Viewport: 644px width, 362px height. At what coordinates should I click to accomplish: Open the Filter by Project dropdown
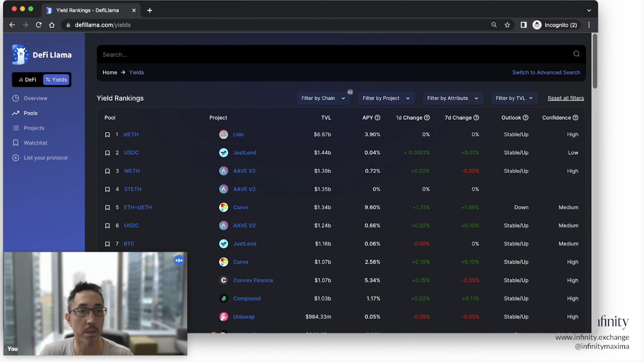coord(386,98)
